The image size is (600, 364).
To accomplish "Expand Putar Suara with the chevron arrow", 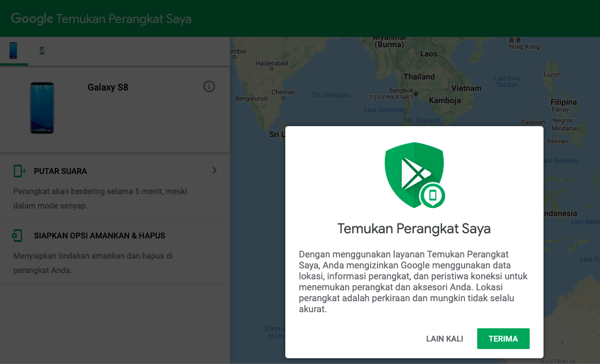I will coord(214,170).
